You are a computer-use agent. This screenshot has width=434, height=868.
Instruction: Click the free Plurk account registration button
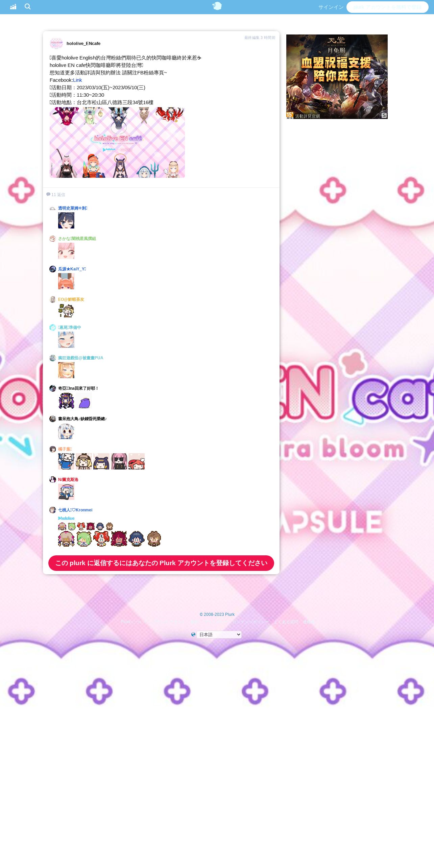click(x=387, y=7)
